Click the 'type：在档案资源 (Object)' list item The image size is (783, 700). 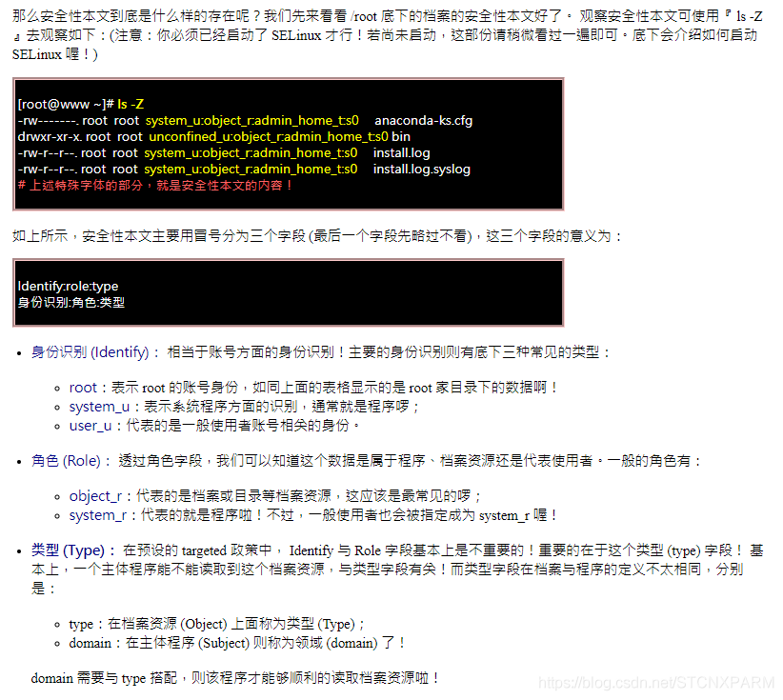coord(217,624)
